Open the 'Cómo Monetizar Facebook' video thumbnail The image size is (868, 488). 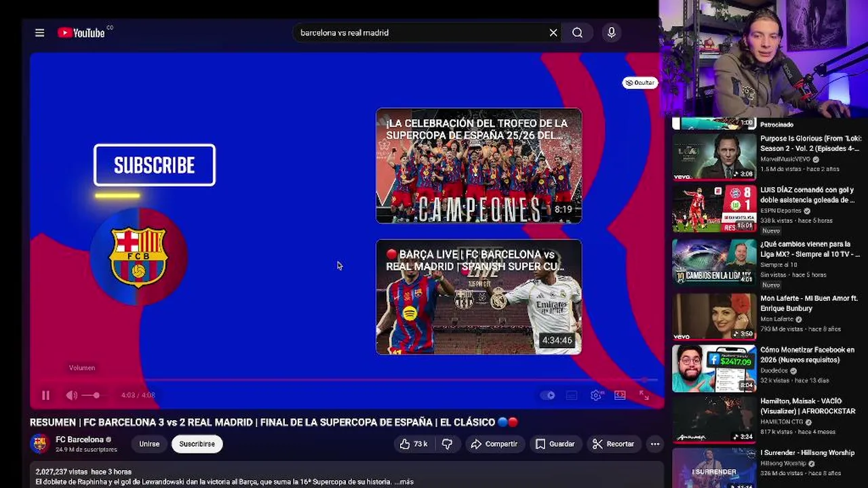[714, 368]
